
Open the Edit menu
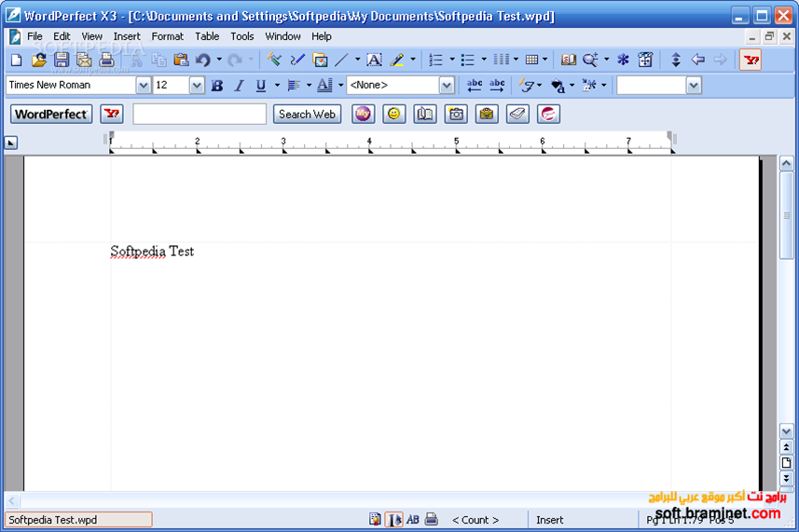click(62, 36)
